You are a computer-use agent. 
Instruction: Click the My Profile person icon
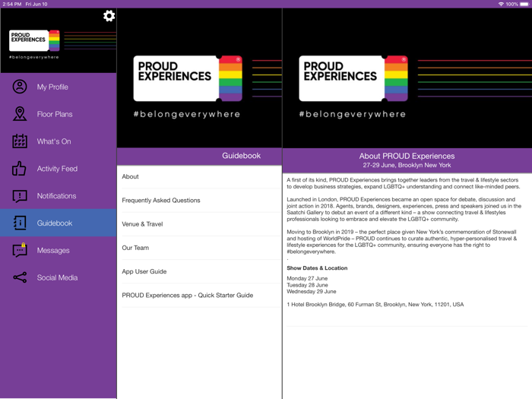click(20, 87)
